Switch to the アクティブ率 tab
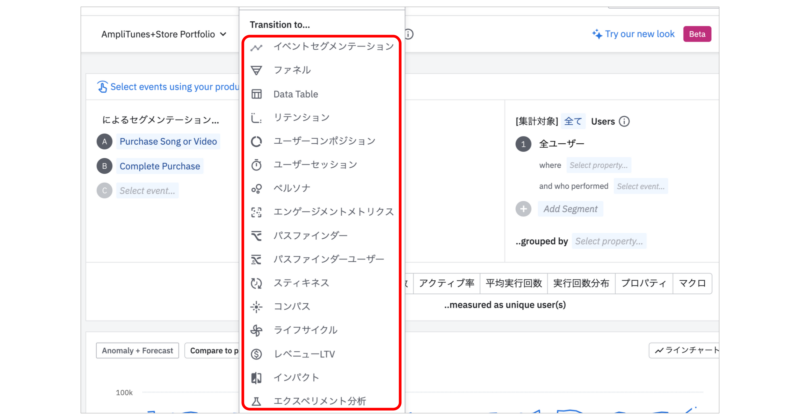 [446, 283]
